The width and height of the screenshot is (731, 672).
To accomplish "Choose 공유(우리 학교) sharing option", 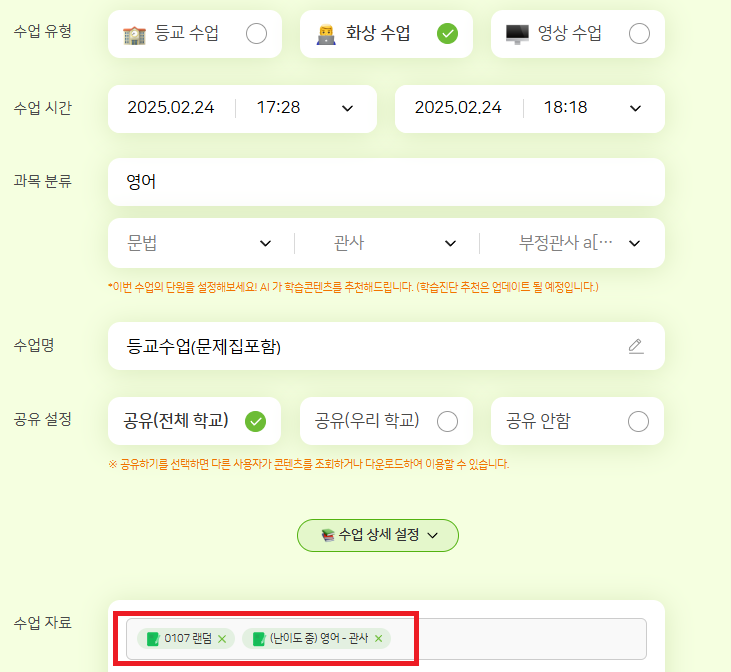I will [447, 422].
